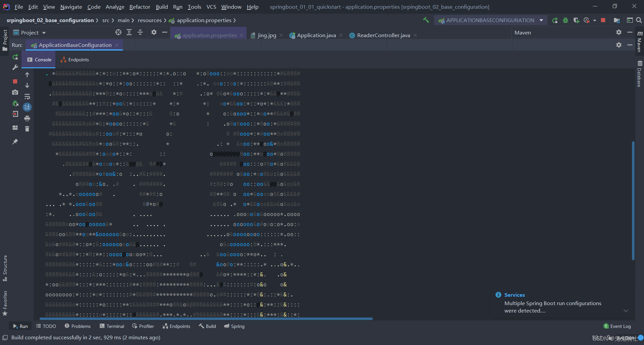Click the Build project hammer icon
Image resolution: width=644 pixels, height=345 pixels.
pos(426,20)
